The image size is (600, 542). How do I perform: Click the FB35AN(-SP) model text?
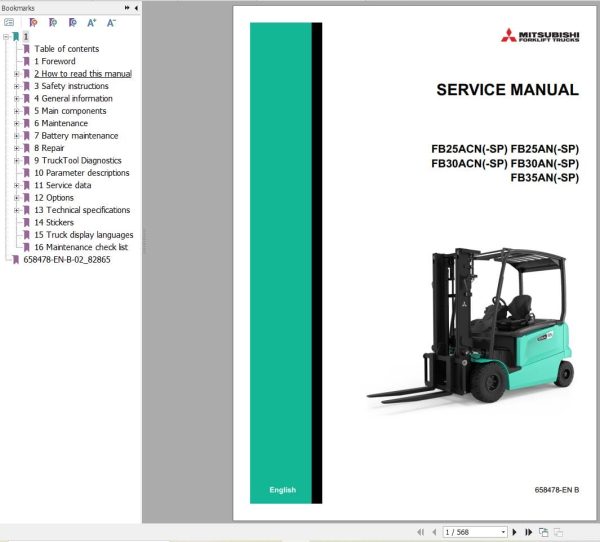point(545,178)
